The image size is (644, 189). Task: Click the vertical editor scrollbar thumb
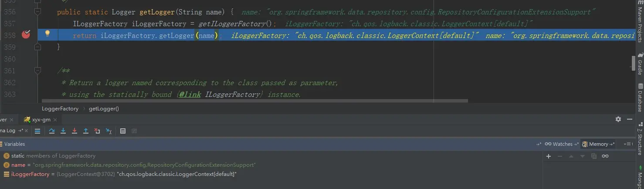[634, 63]
